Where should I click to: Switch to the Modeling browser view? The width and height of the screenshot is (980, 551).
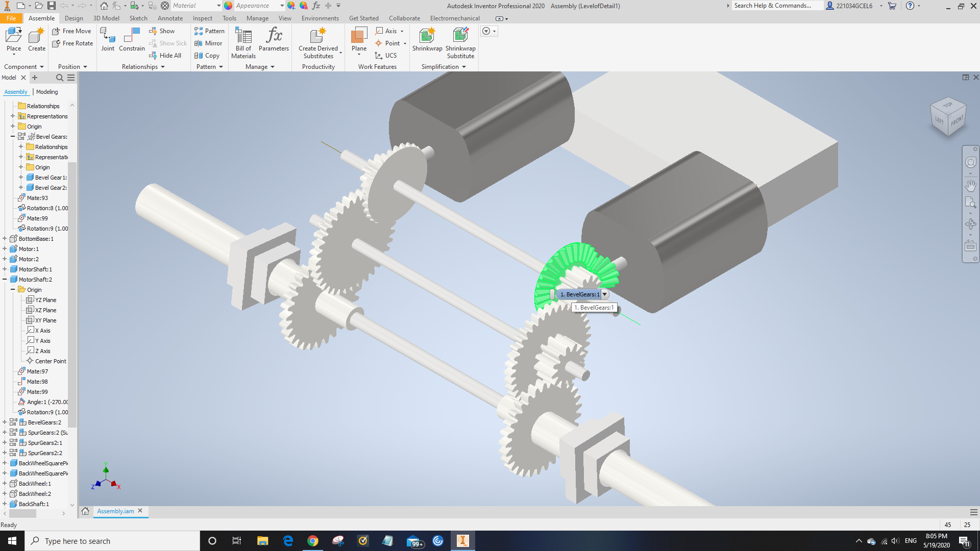pyautogui.click(x=47, y=92)
